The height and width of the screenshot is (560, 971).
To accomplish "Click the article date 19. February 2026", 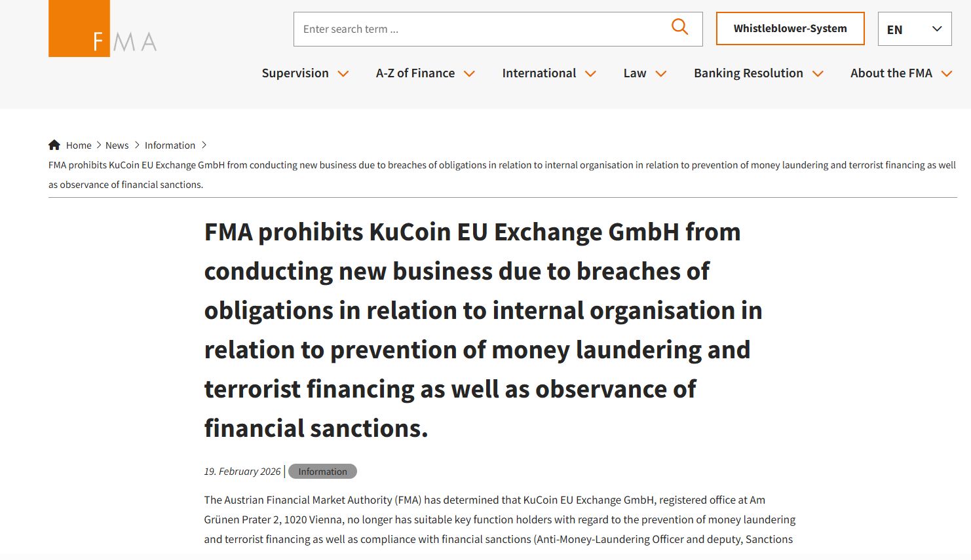I will (242, 471).
